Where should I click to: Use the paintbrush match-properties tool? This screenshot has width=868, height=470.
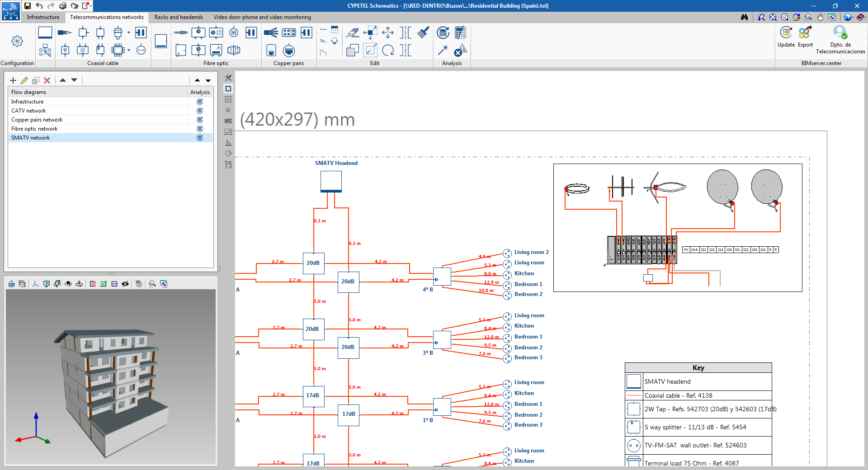tap(423, 33)
